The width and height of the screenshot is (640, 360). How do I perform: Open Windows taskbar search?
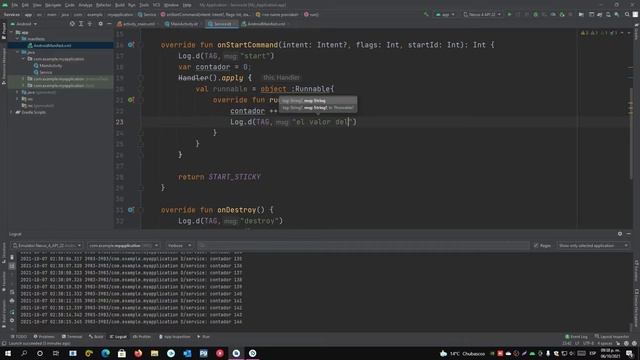click(24, 353)
